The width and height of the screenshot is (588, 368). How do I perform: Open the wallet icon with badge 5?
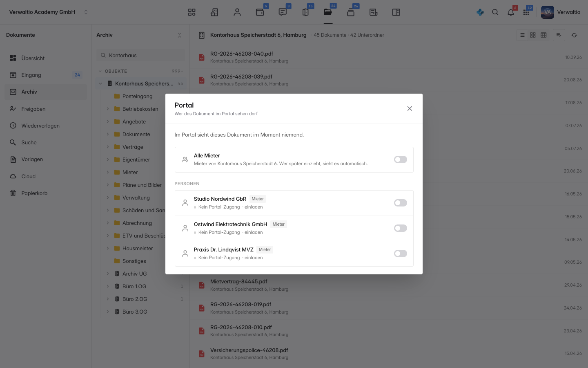pos(260,12)
